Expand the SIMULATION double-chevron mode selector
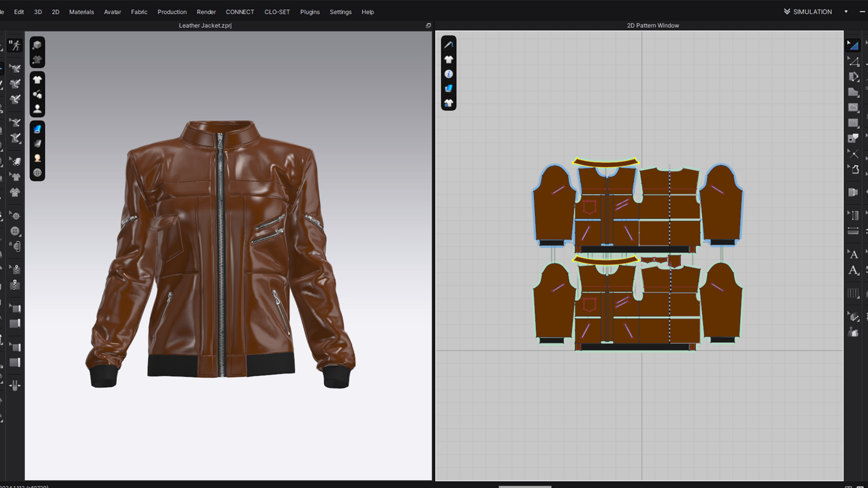Screen dimensions: 868x488 (787, 12)
